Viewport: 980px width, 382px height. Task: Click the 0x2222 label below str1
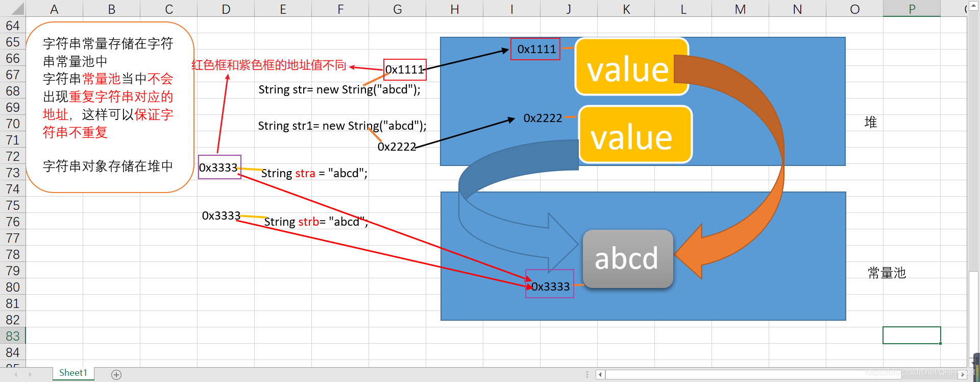397,147
